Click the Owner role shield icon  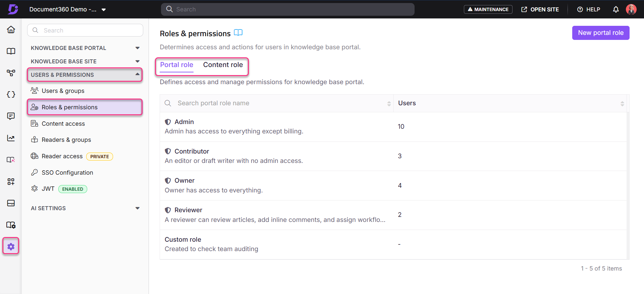(168, 181)
